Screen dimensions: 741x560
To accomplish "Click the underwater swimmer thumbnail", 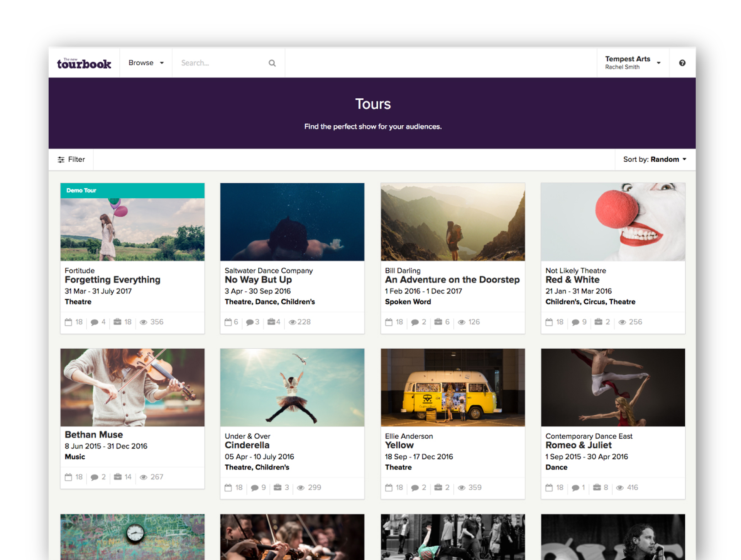I will [292, 222].
